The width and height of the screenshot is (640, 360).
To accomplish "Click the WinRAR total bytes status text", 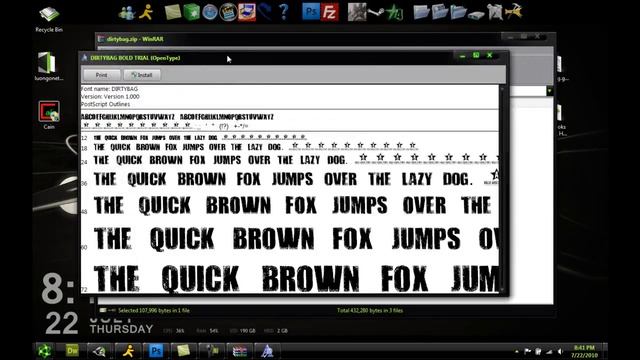I will [x=370, y=310].
